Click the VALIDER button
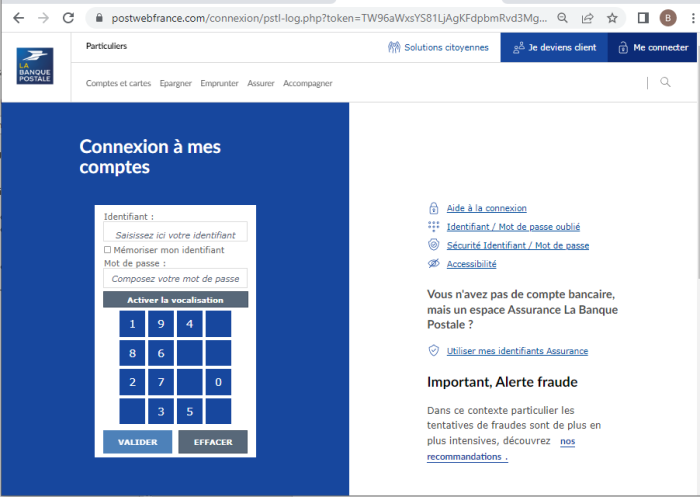700x497 pixels. click(x=138, y=442)
